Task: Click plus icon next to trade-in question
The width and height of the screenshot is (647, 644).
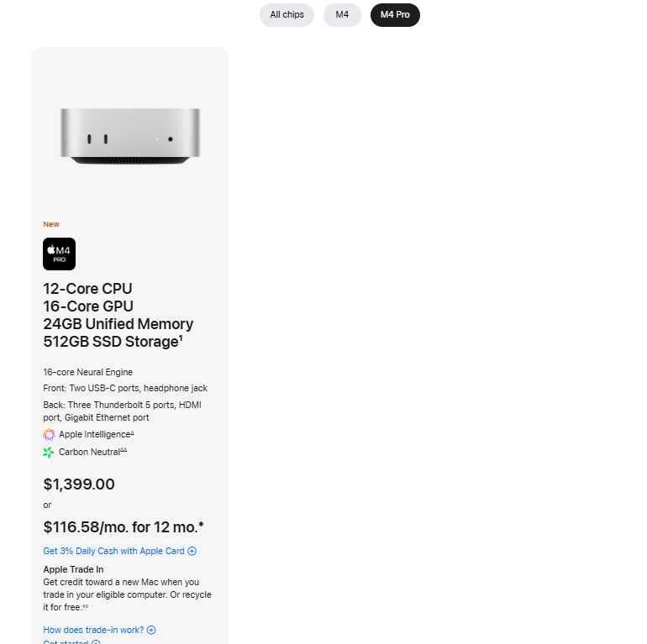Action: (x=151, y=630)
